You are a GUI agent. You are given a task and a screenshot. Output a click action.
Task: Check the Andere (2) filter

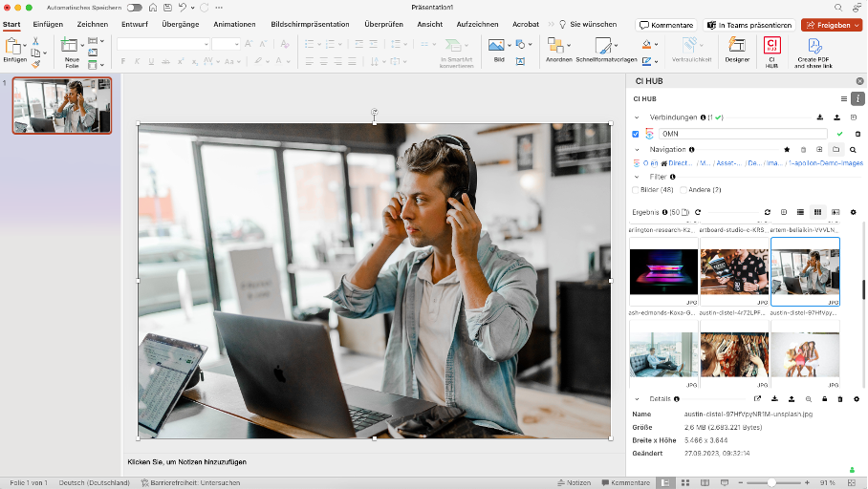684,190
